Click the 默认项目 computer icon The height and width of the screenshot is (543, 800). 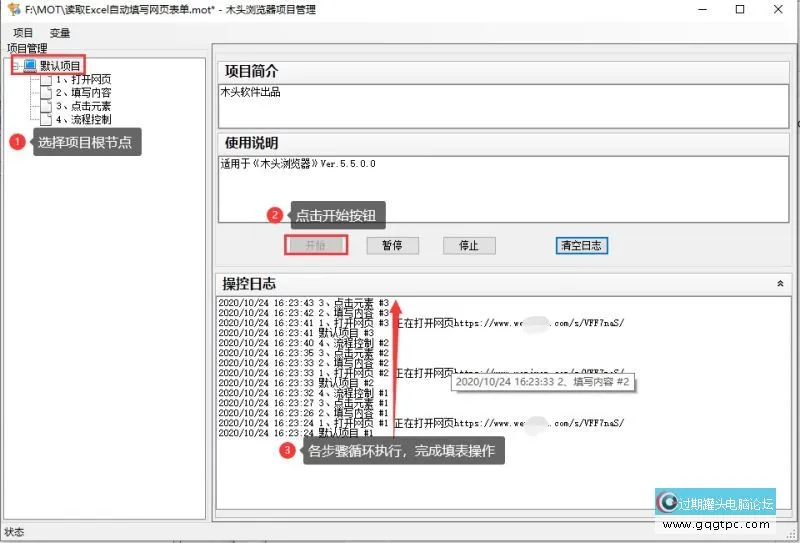point(30,65)
